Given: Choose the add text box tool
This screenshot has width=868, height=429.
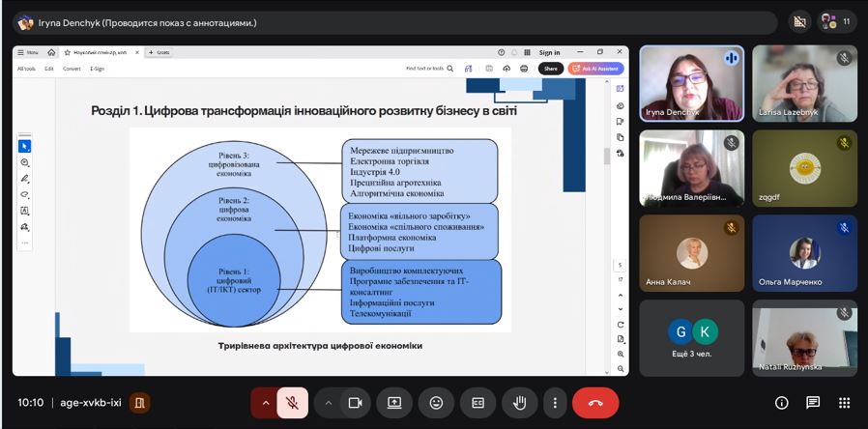Looking at the screenshot, I should pos(24,211).
